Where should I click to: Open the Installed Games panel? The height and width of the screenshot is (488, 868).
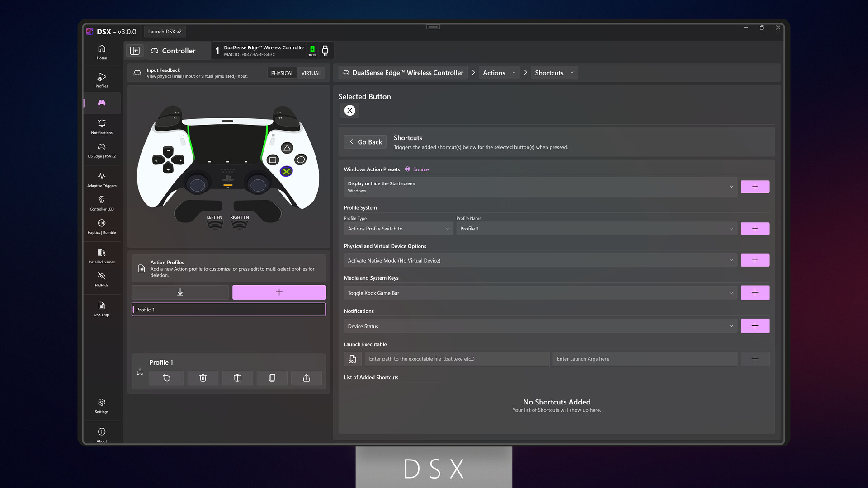pyautogui.click(x=101, y=255)
